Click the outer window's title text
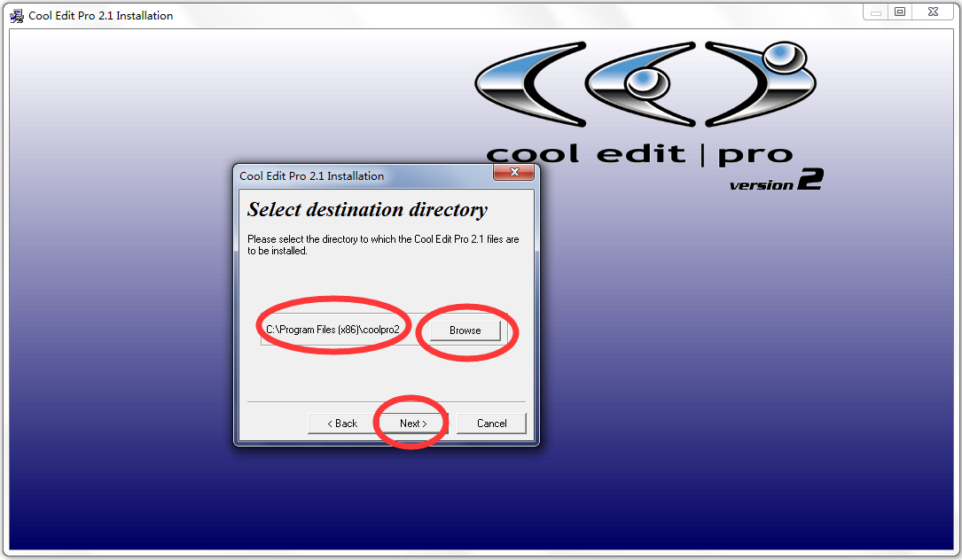This screenshot has width=962, height=560. (100, 16)
